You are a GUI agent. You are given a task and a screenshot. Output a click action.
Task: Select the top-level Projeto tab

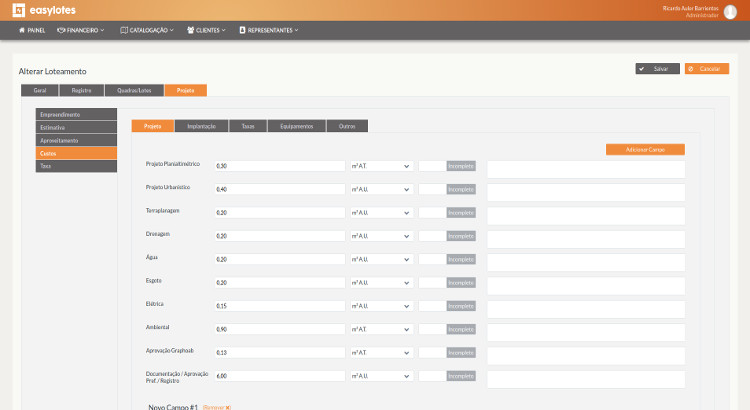[186, 90]
